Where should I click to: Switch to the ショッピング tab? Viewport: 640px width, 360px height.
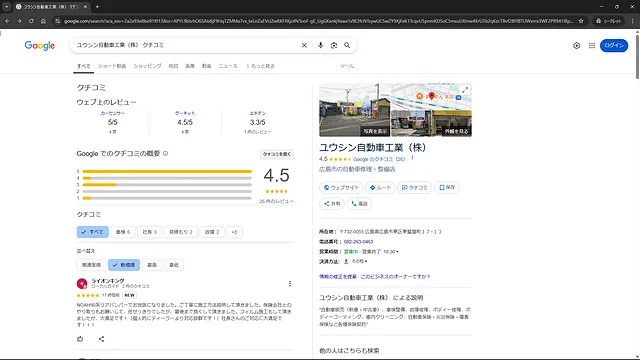click(147, 66)
